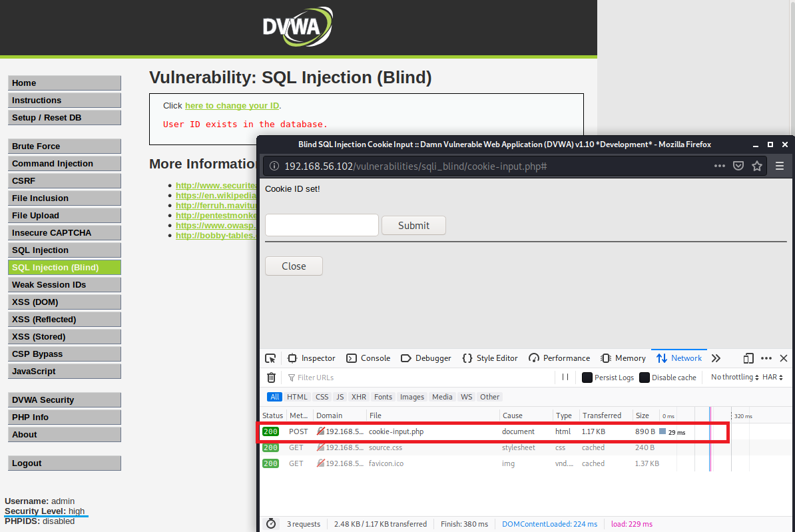Filter requests by CSS
Screen dimensions: 795x532
[x=322, y=397]
